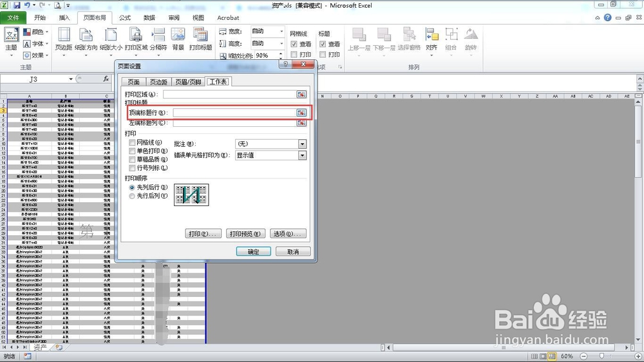Click the dialog help question mark button
The width and height of the screenshot is (644, 362).
[x=286, y=64]
